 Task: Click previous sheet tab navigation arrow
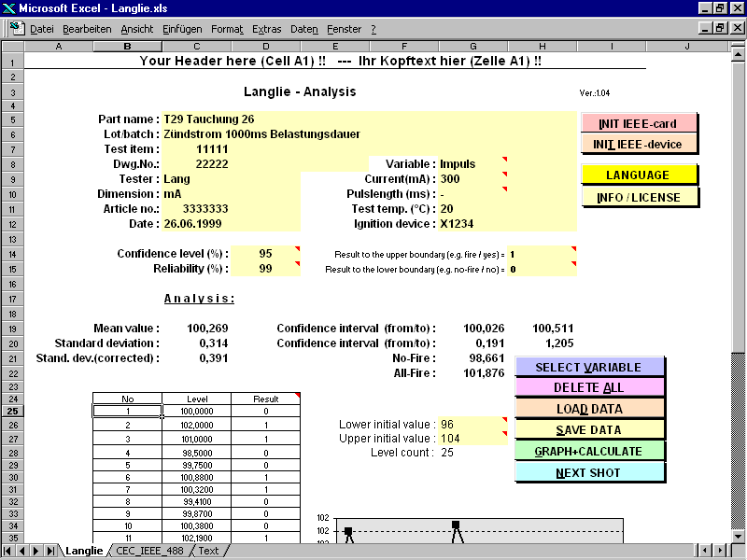coord(21,551)
